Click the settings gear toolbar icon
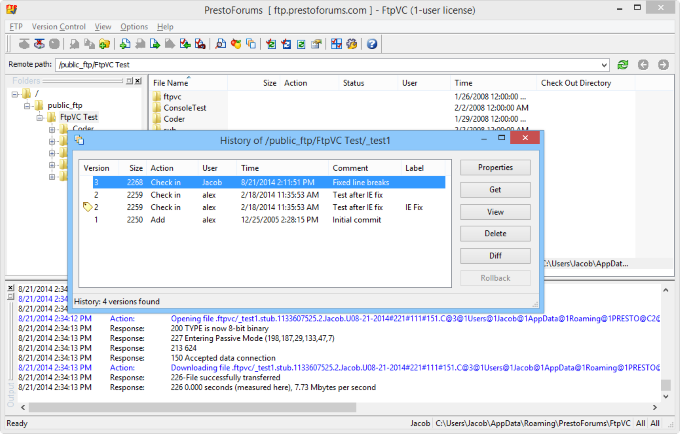The height and width of the screenshot is (434, 680). (352, 44)
